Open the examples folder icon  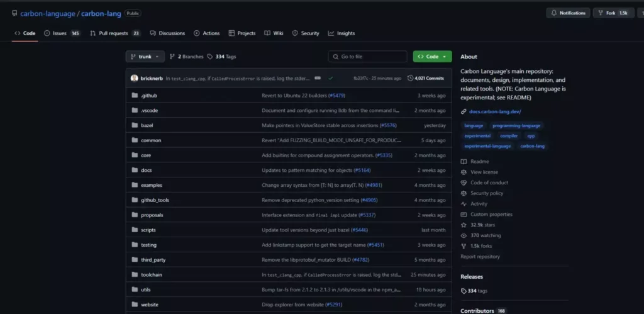135,185
